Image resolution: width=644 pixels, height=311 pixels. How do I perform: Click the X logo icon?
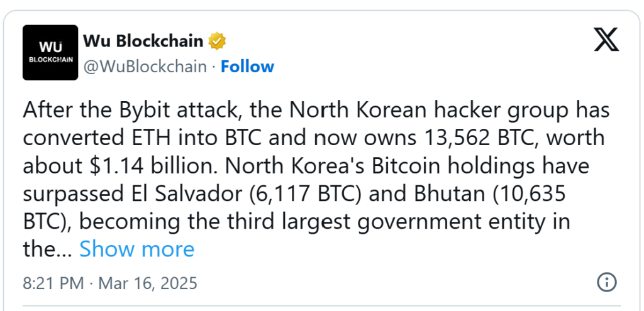606,40
